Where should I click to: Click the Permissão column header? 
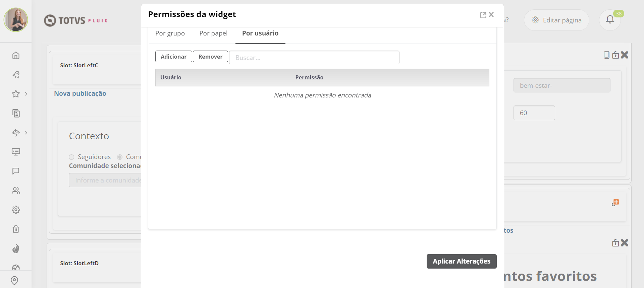coord(309,77)
